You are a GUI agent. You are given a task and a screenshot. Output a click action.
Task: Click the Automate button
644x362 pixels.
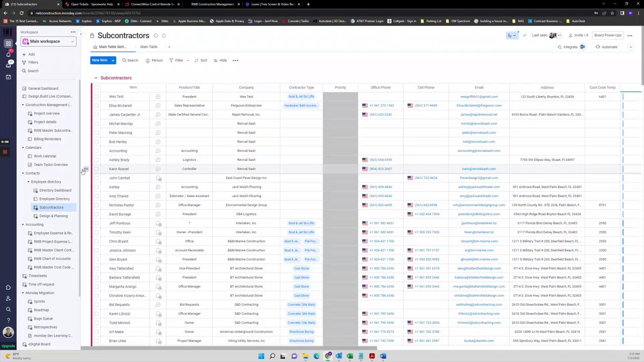pos(606,47)
